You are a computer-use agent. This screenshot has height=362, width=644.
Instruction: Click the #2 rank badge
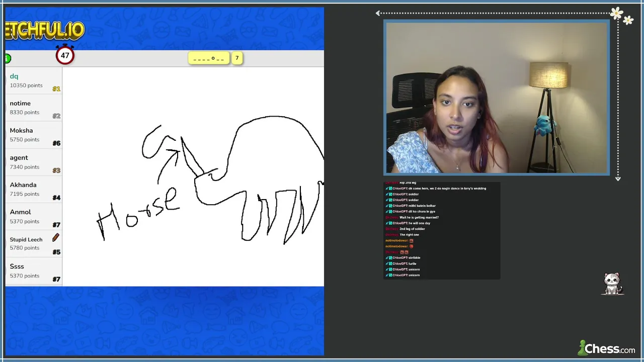pyautogui.click(x=56, y=116)
